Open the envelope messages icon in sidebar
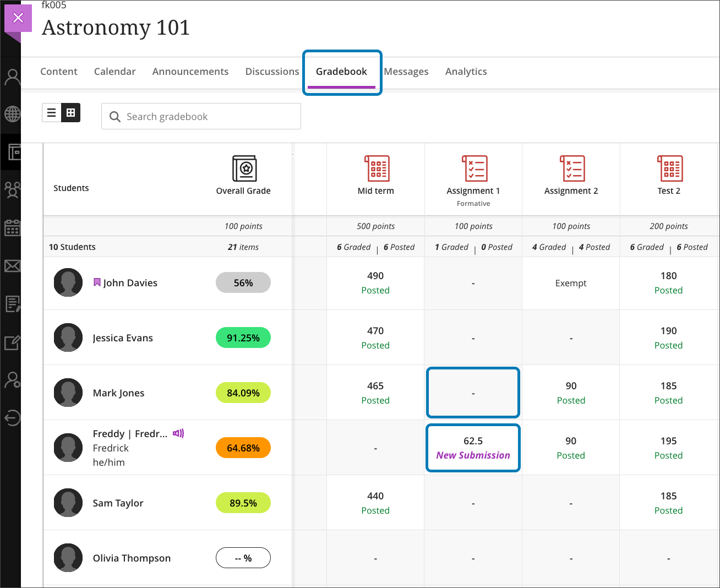The width and height of the screenshot is (720, 588). 12,266
